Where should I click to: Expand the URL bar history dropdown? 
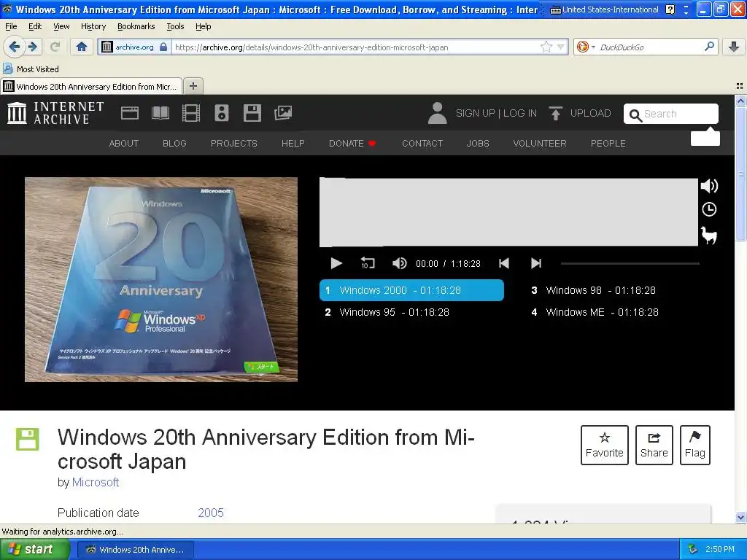pyautogui.click(x=561, y=47)
